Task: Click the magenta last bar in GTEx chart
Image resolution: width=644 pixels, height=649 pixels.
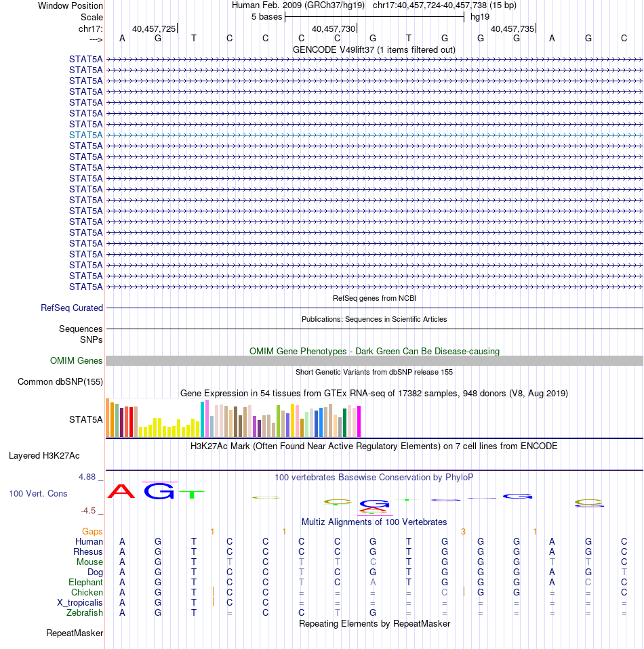Action: coord(359,421)
